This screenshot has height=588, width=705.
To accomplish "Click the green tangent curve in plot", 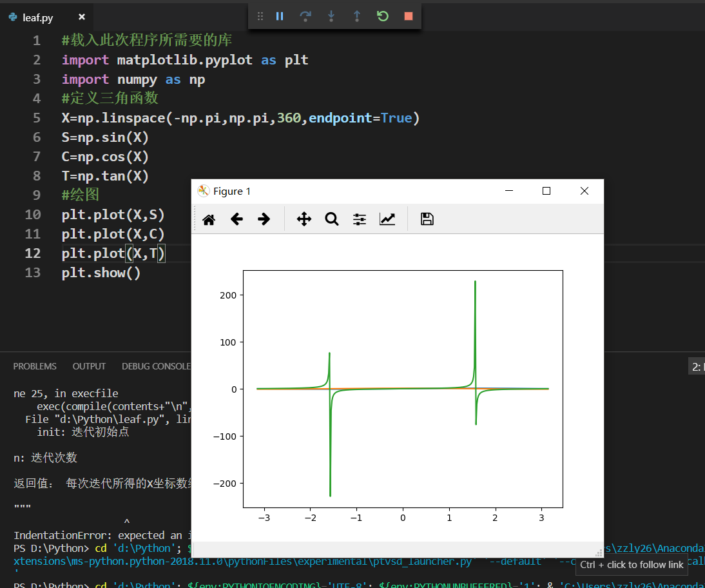I will 475,333.
